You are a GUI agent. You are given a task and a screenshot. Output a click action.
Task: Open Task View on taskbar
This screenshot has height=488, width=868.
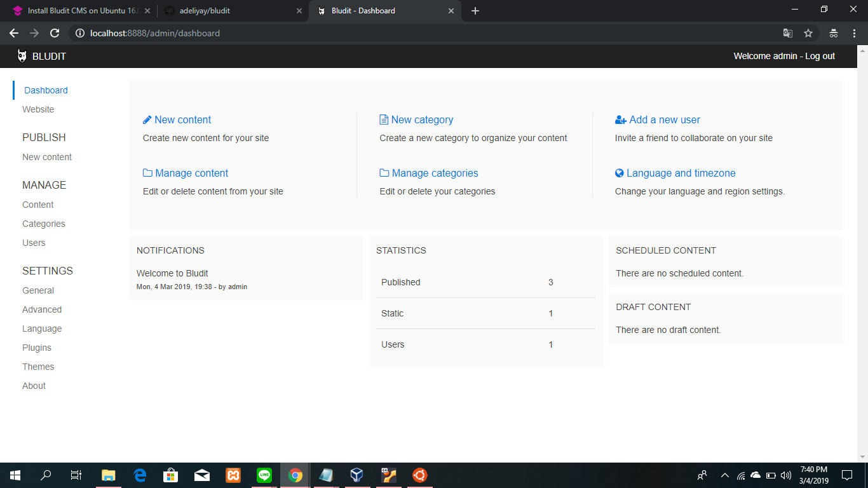tap(76, 475)
